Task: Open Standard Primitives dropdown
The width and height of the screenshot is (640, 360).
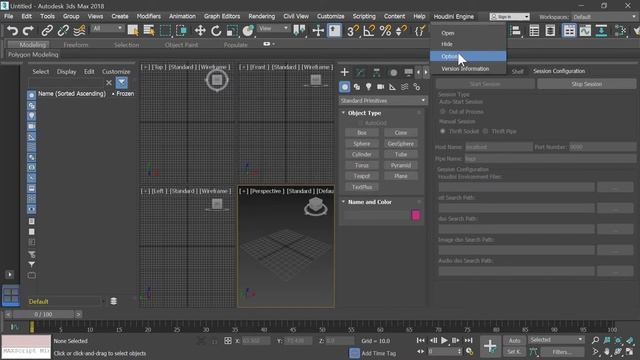Action: click(x=383, y=100)
